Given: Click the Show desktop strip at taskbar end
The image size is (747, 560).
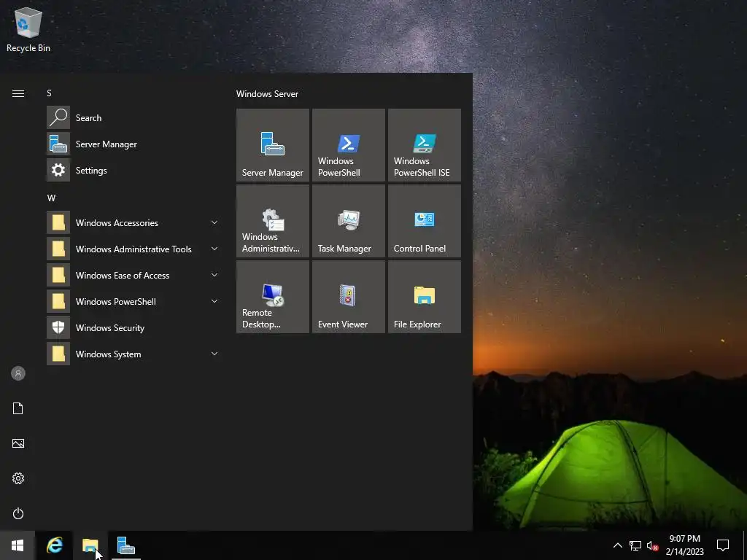Looking at the screenshot, I should tap(745, 545).
